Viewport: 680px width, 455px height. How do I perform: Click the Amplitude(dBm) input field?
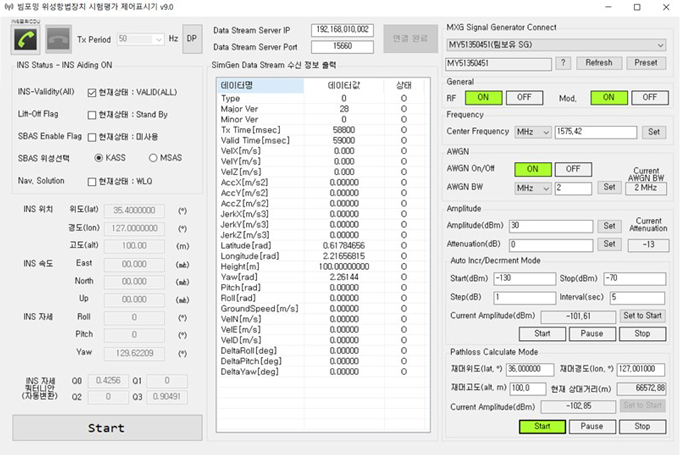[x=551, y=226]
